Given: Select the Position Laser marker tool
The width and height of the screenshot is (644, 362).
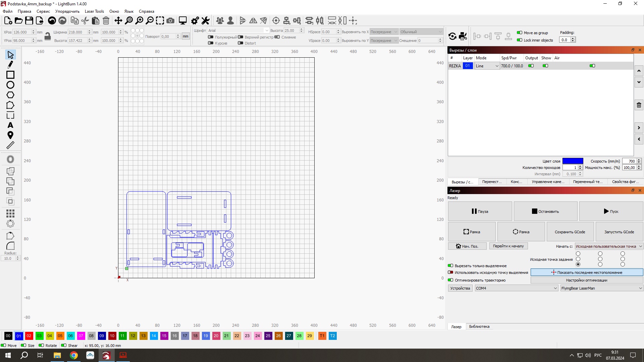Looking at the screenshot, I should pyautogui.click(x=10, y=135).
